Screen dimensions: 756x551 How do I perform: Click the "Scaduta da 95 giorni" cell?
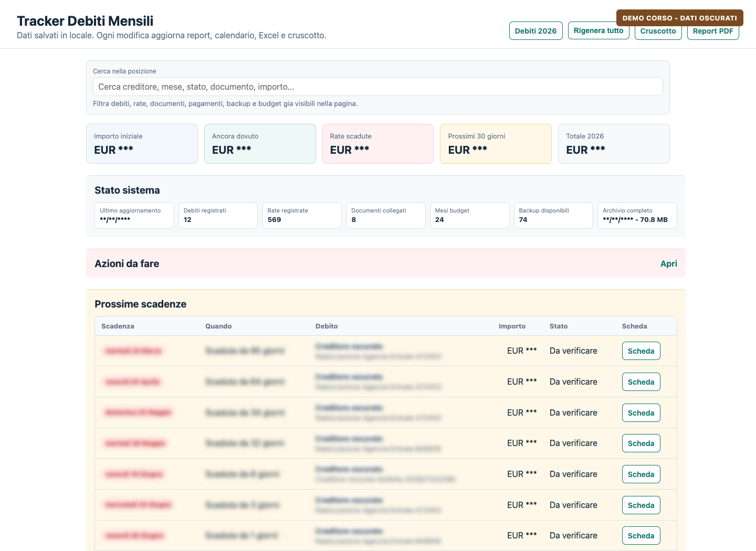[245, 351]
